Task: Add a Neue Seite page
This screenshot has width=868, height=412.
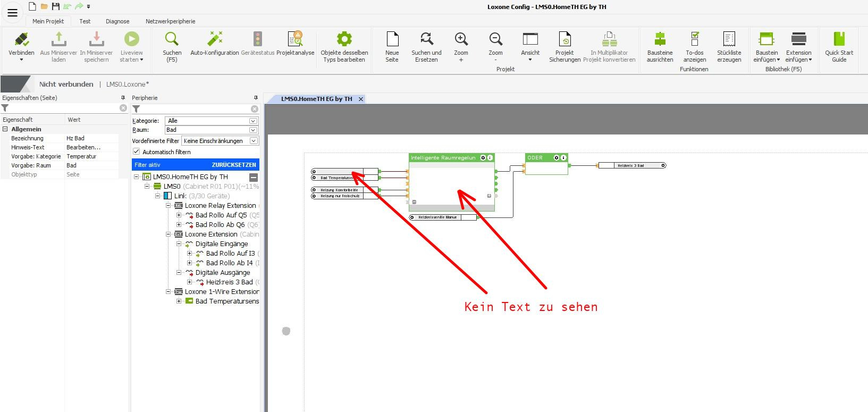Action: pos(392,47)
